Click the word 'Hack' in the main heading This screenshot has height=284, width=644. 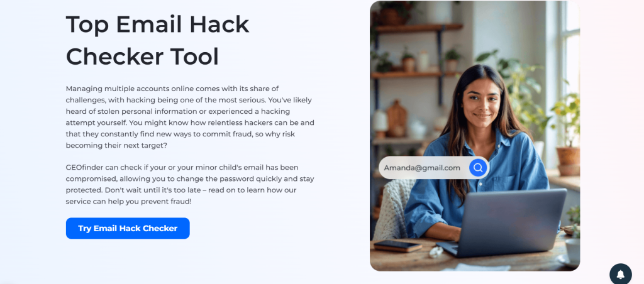coord(219,25)
